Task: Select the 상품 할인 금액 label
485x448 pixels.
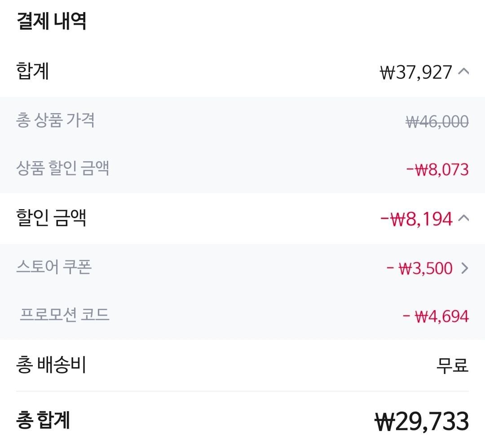Action: point(63,169)
